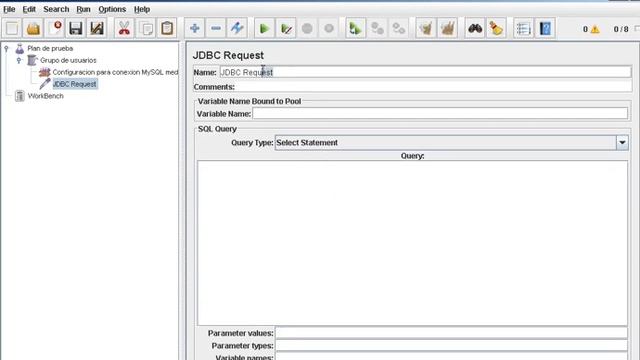This screenshot has height=360, width=640.
Task: Copy the selected element via toolbar icon
Action: click(x=146, y=28)
